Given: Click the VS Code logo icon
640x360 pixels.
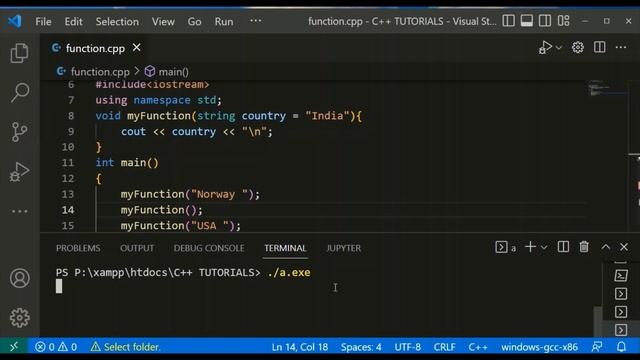Looking at the screenshot, I should 15,21.
